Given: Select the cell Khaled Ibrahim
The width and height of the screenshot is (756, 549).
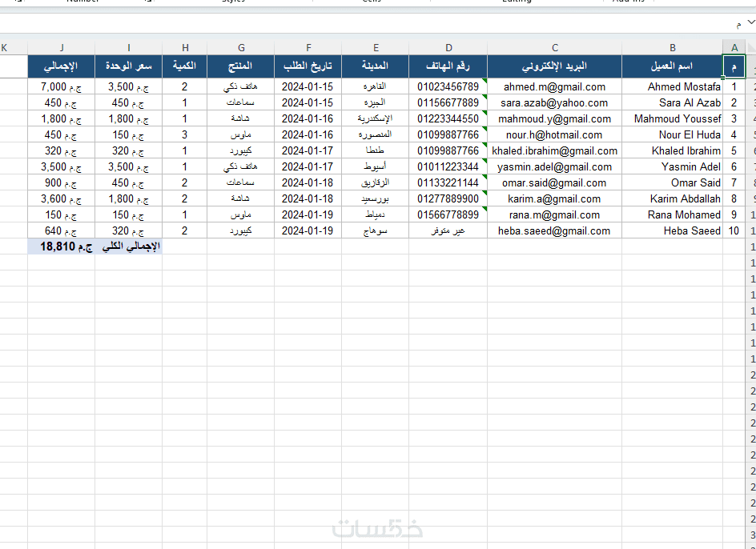Looking at the screenshot, I should pos(672,151).
